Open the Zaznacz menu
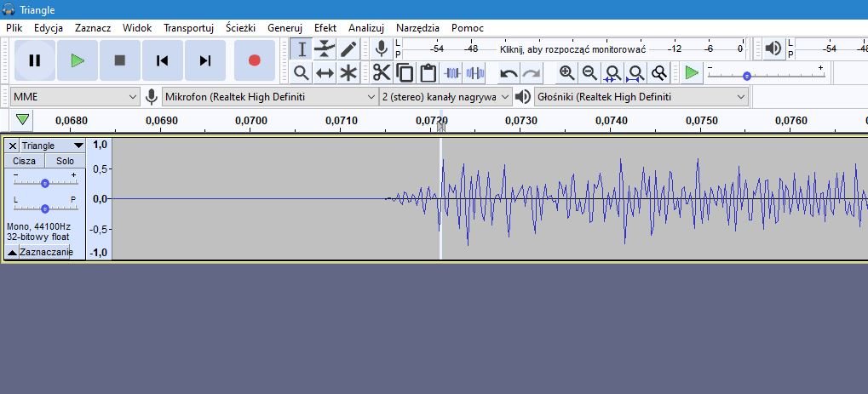The width and height of the screenshot is (868, 394). point(93,28)
